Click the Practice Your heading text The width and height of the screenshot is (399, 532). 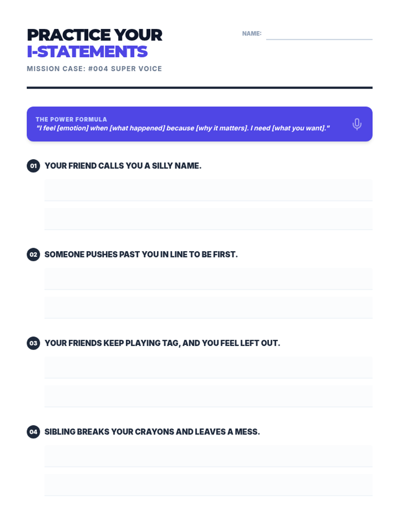coord(94,35)
